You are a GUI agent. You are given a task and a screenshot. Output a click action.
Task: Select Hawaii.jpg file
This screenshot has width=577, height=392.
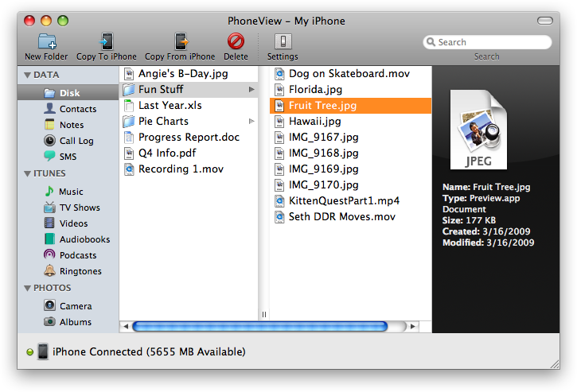pyautogui.click(x=351, y=122)
